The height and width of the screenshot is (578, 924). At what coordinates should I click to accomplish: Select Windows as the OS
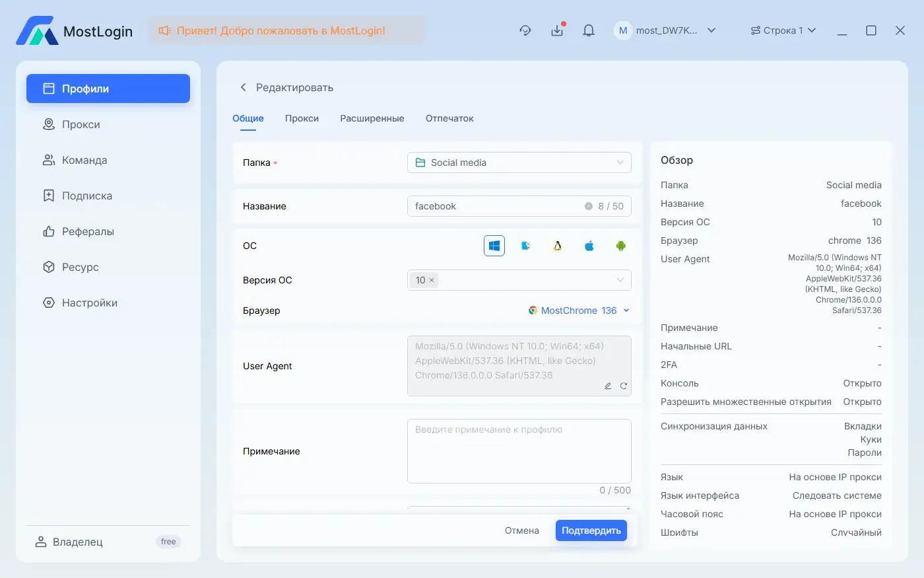pyautogui.click(x=494, y=246)
